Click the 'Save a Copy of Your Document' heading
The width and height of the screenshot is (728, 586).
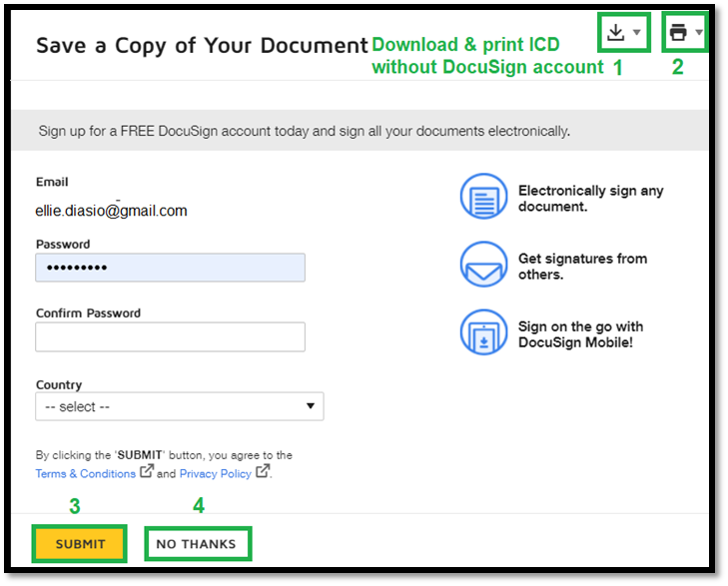[x=202, y=46]
